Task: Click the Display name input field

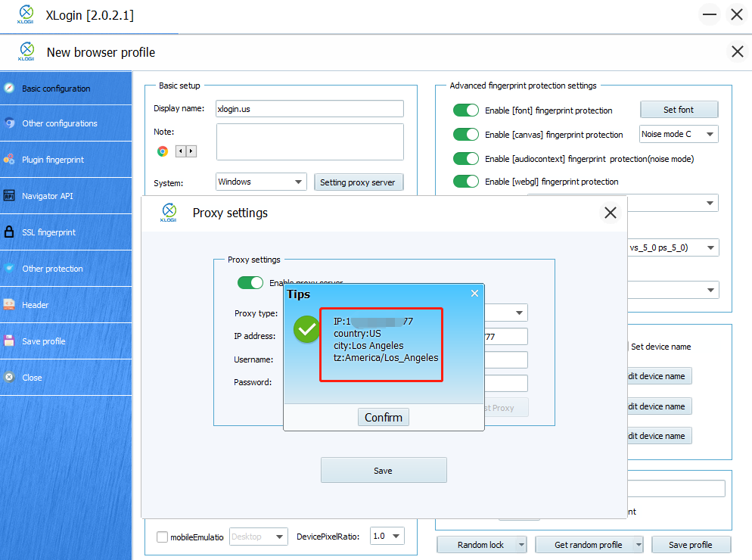Action: (x=309, y=109)
